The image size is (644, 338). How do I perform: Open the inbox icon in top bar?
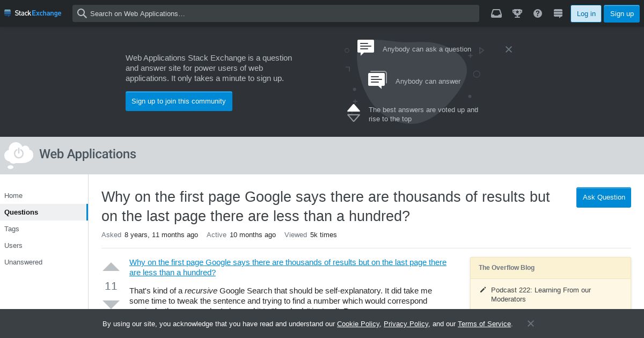496,13
